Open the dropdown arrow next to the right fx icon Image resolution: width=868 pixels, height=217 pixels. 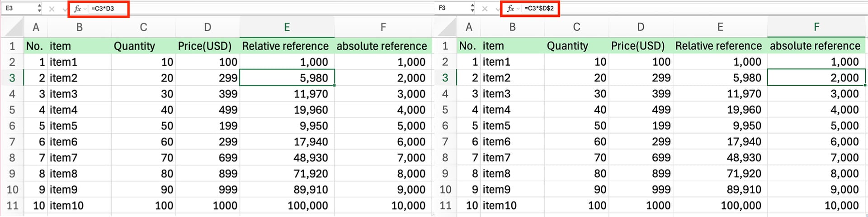click(518, 9)
